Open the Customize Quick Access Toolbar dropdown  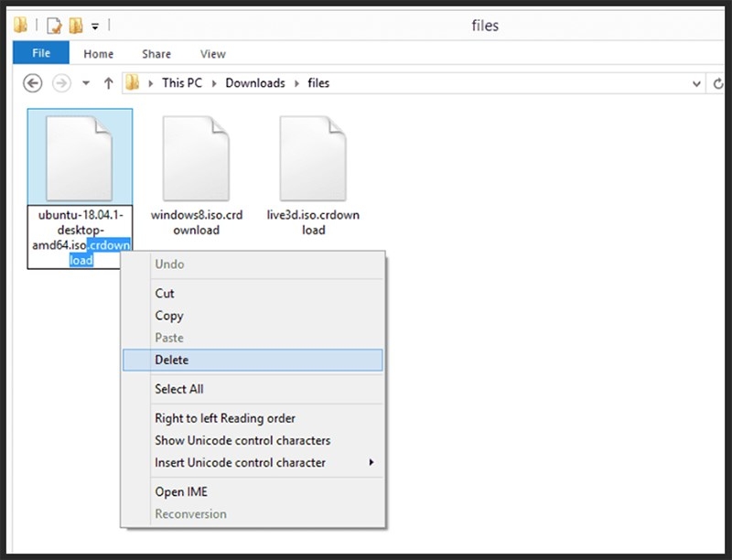click(95, 27)
